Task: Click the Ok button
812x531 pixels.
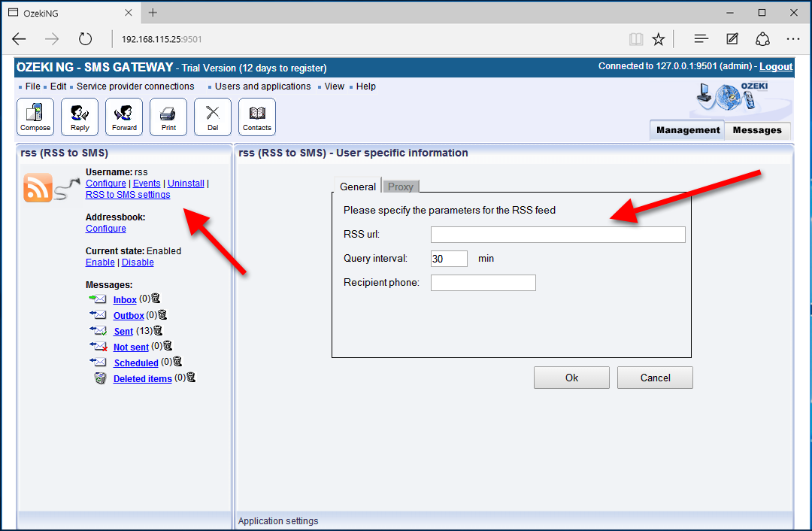Action: click(571, 378)
